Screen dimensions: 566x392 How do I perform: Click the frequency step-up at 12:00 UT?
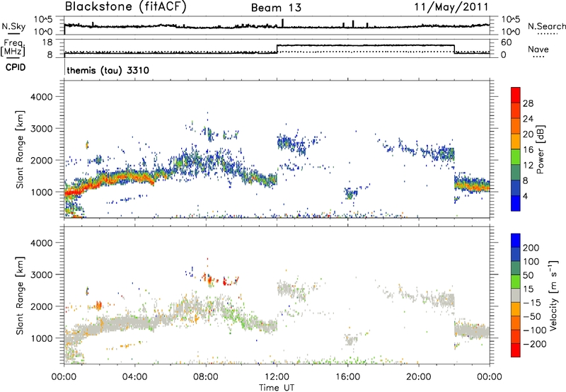(x=277, y=49)
